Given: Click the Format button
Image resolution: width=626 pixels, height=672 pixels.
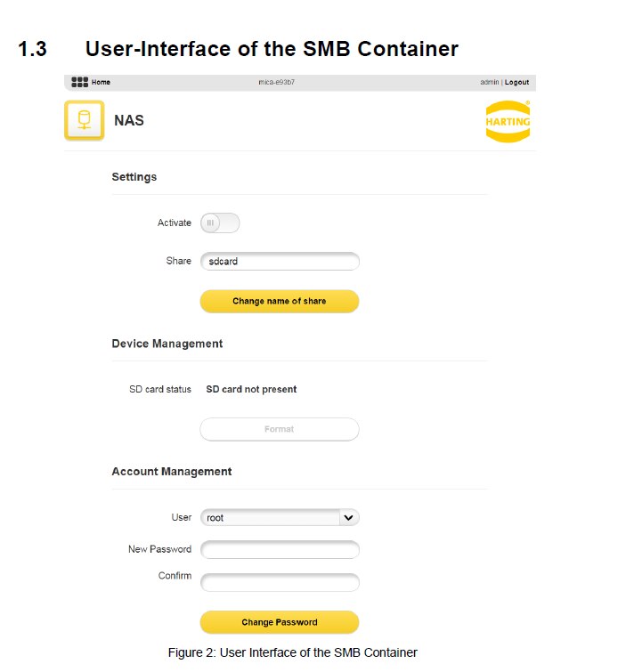Looking at the screenshot, I should [x=279, y=429].
